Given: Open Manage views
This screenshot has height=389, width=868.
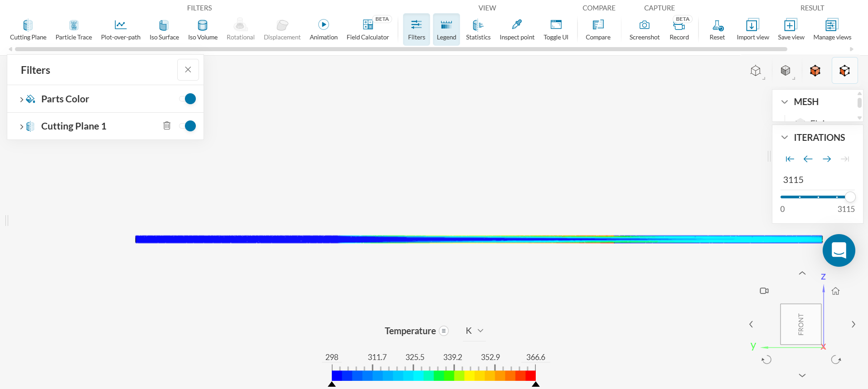Looking at the screenshot, I should point(832,30).
